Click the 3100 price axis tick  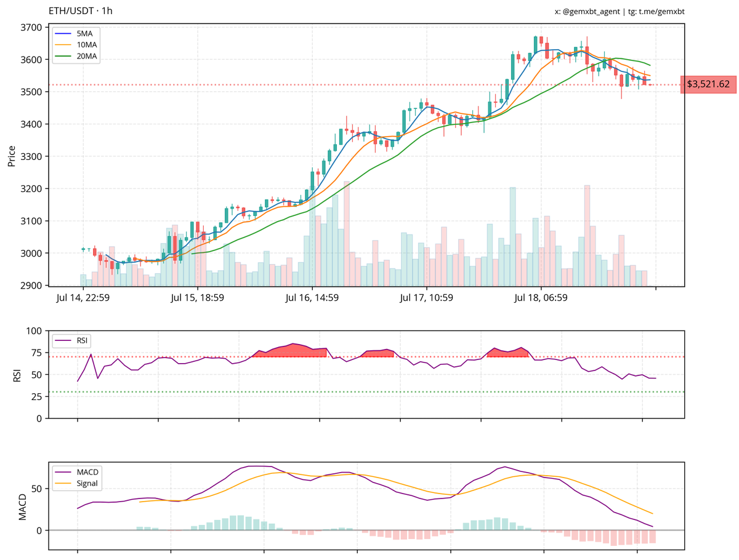(x=31, y=221)
